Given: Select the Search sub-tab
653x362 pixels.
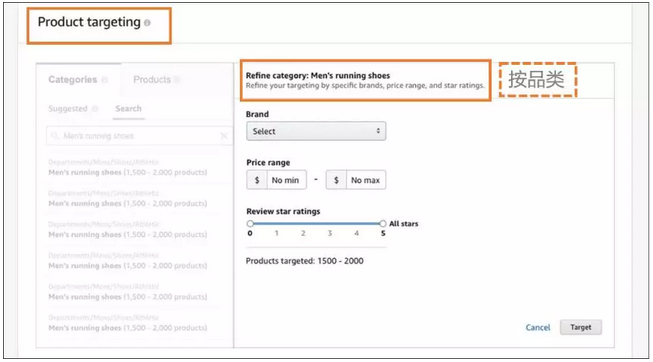Looking at the screenshot, I should [128, 109].
